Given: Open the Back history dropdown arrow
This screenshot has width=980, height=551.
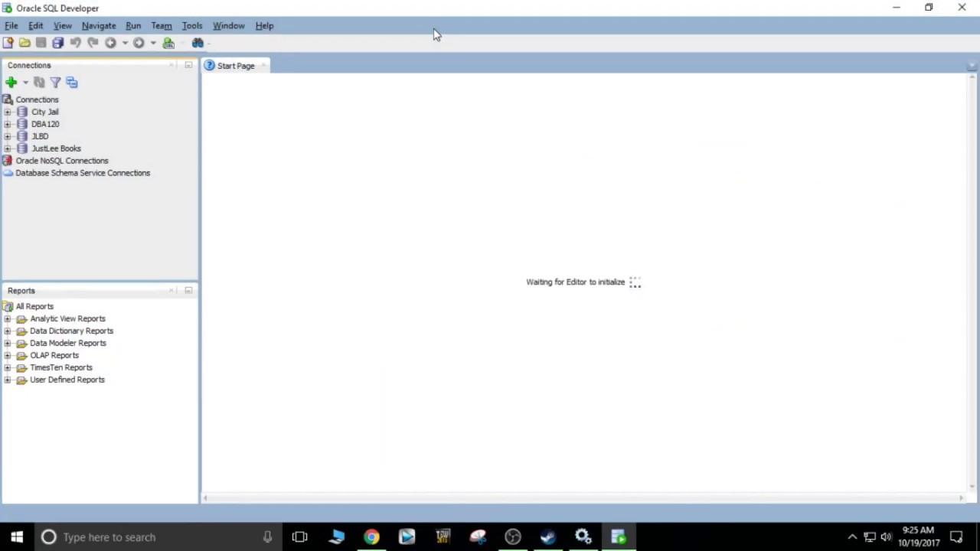Looking at the screenshot, I should (x=125, y=43).
